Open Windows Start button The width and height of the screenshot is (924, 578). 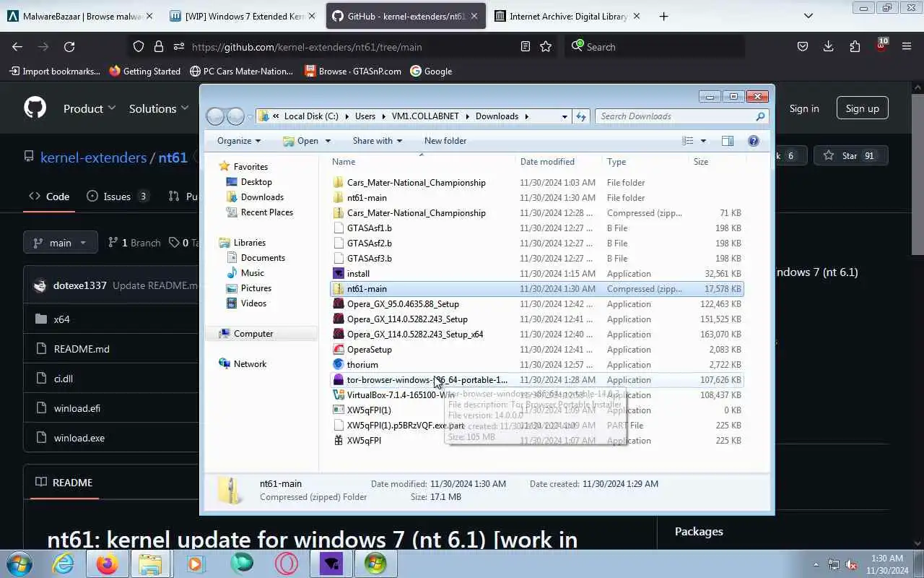(19, 564)
